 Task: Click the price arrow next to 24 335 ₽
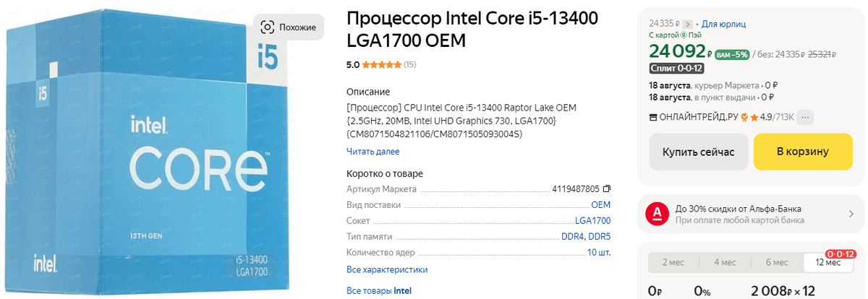688,24
